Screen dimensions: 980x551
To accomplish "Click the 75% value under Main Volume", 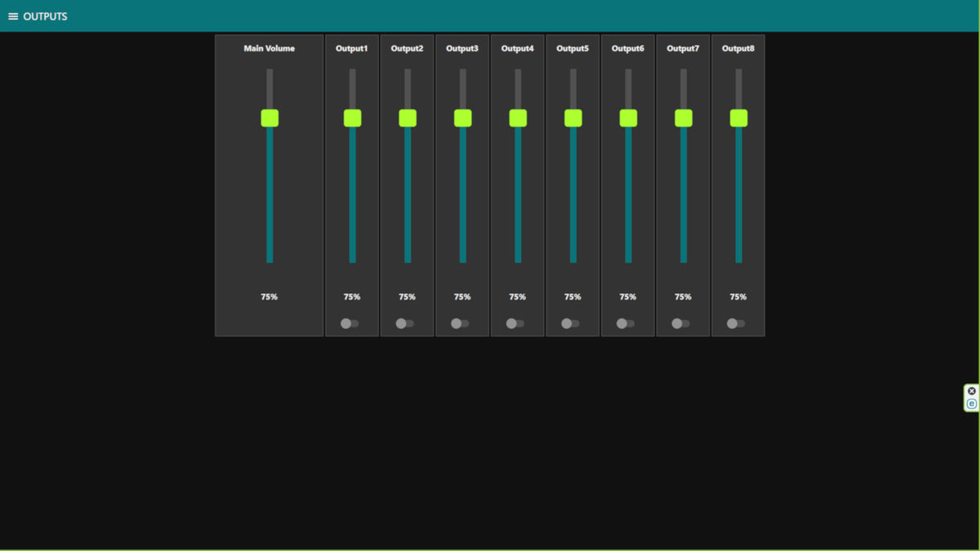I will tap(269, 296).
